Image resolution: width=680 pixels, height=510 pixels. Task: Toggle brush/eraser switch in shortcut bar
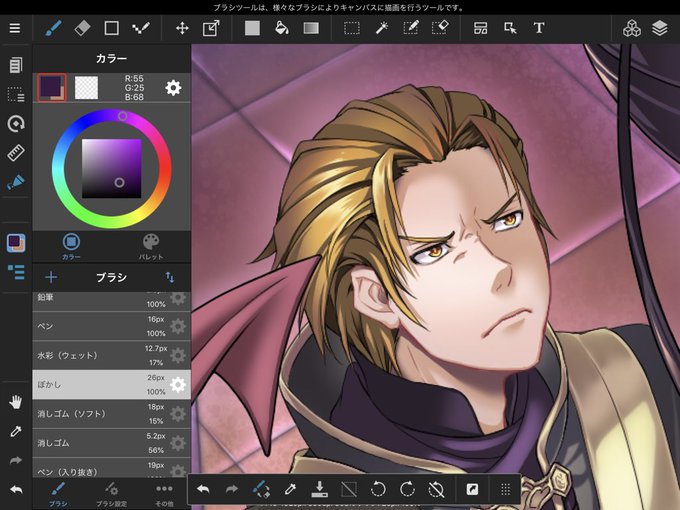pyautogui.click(x=261, y=490)
